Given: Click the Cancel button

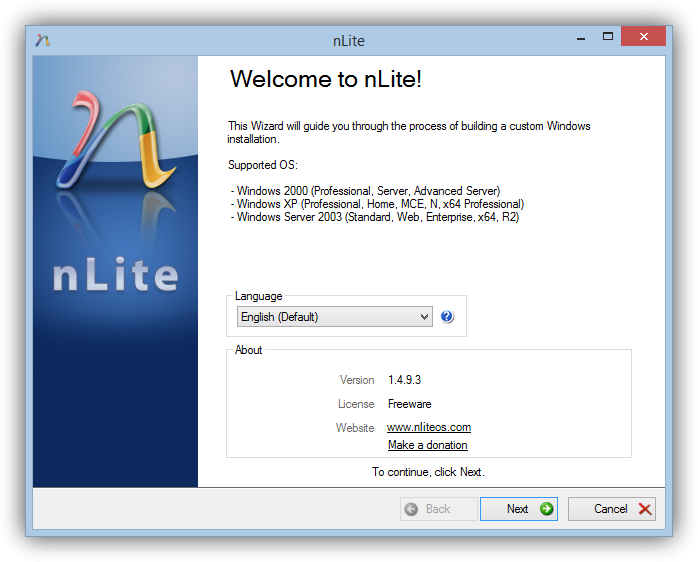Looking at the screenshot, I should (x=612, y=509).
